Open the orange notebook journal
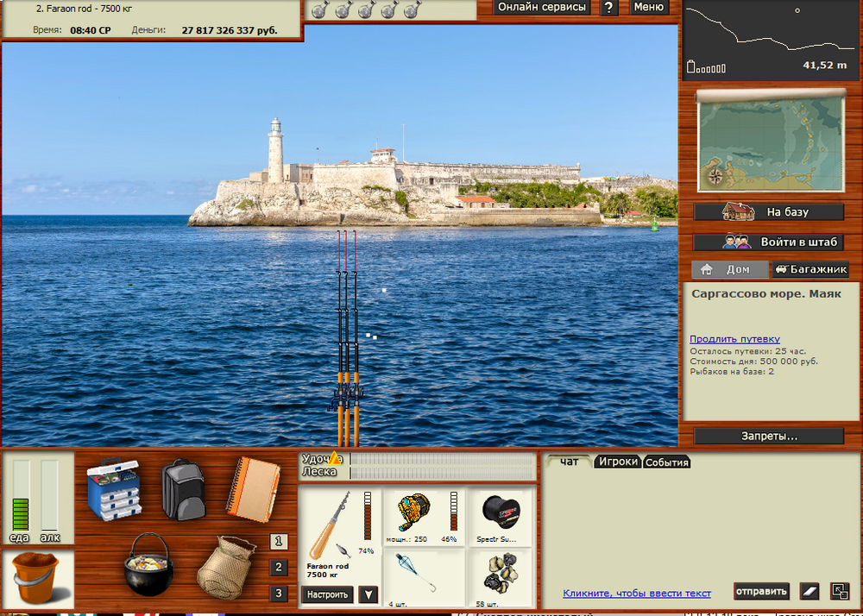 (254, 489)
